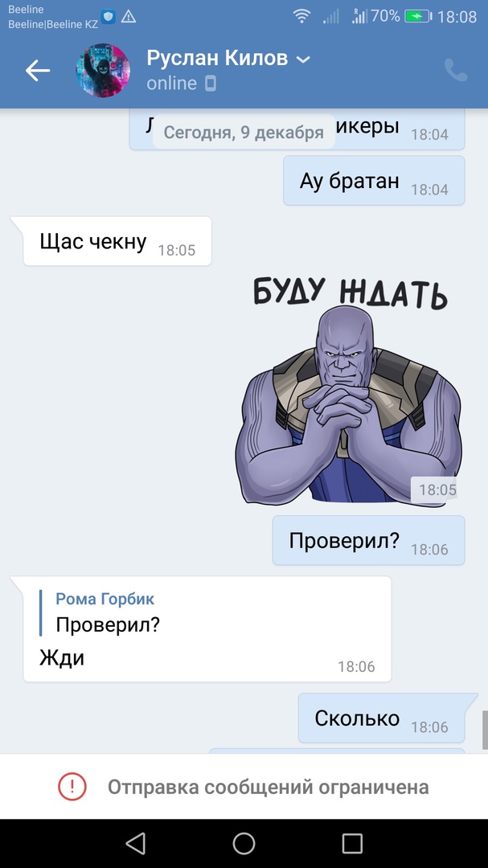Select the 'Ау братан' message
The image size is (488, 868).
point(374,181)
